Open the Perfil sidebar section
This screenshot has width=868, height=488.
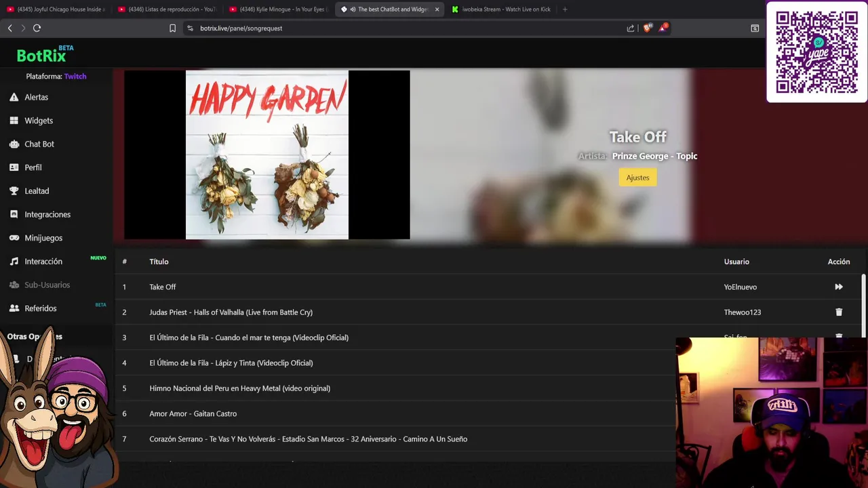pos(25,167)
